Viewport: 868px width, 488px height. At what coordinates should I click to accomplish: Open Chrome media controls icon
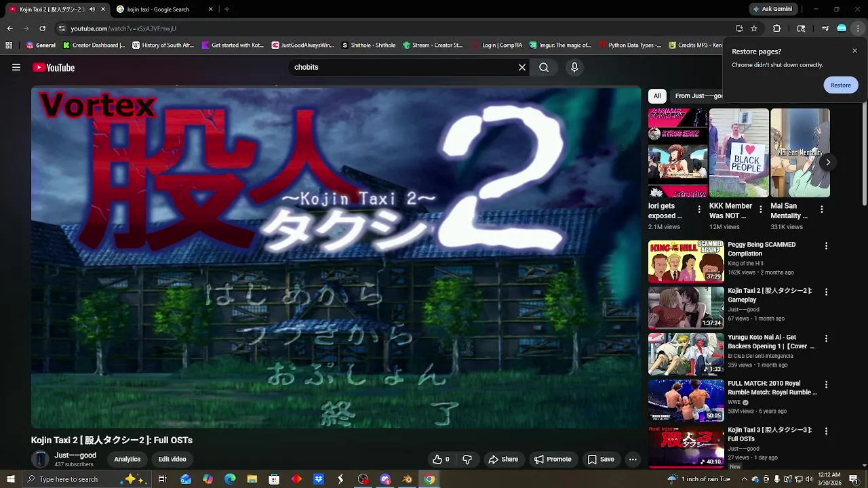click(x=825, y=28)
